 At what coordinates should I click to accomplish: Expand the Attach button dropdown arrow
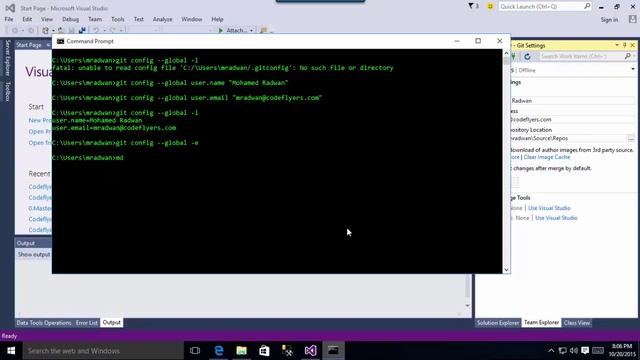[x=251, y=31]
